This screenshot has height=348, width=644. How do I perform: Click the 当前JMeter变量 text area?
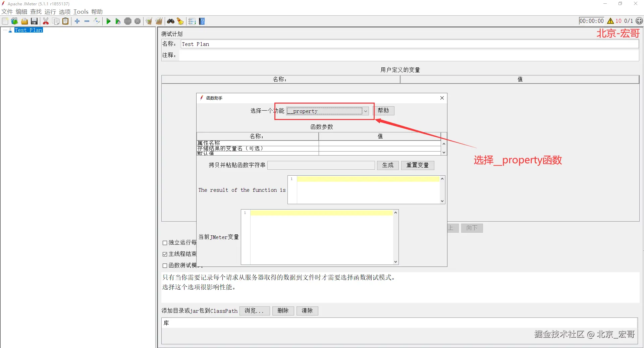tap(321, 237)
